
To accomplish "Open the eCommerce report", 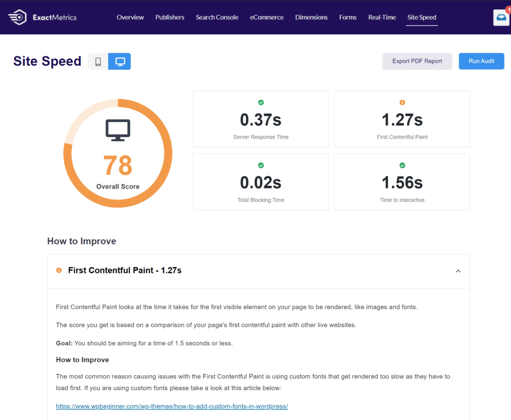I will coord(266,17).
